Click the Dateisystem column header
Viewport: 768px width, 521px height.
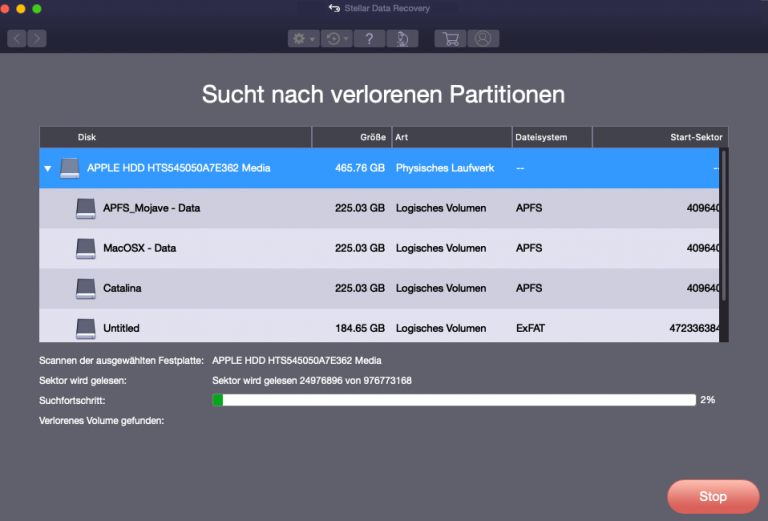pos(552,137)
